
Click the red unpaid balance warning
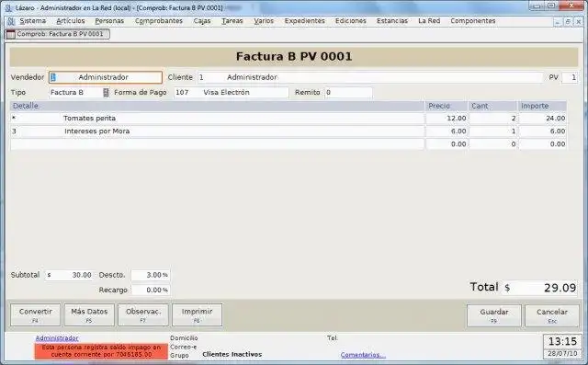[x=101, y=351]
